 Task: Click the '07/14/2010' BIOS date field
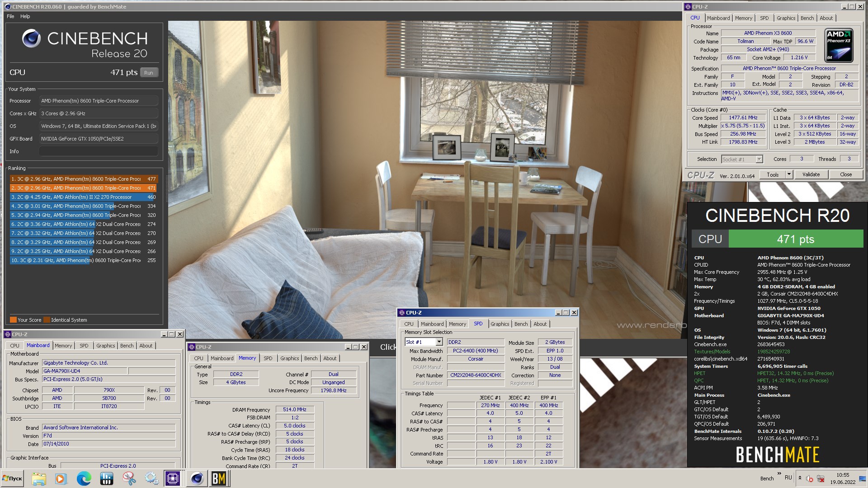pyautogui.click(x=108, y=444)
